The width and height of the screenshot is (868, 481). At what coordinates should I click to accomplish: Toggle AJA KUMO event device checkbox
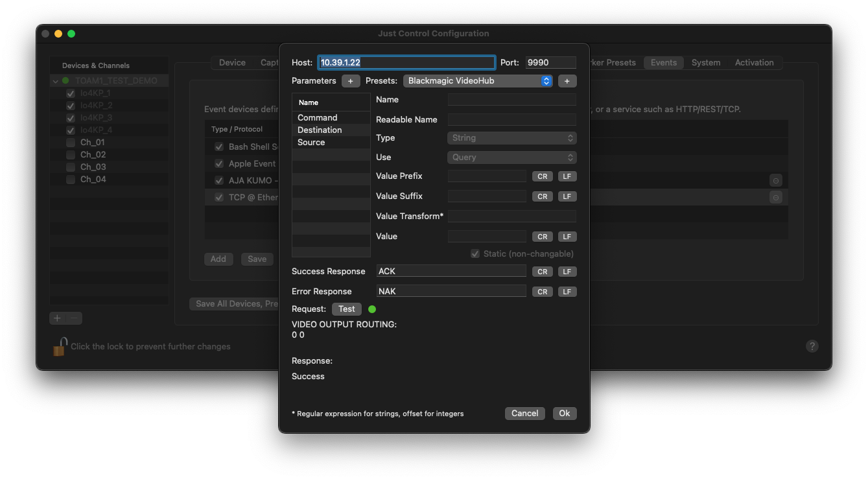pyautogui.click(x=219, y=181)
